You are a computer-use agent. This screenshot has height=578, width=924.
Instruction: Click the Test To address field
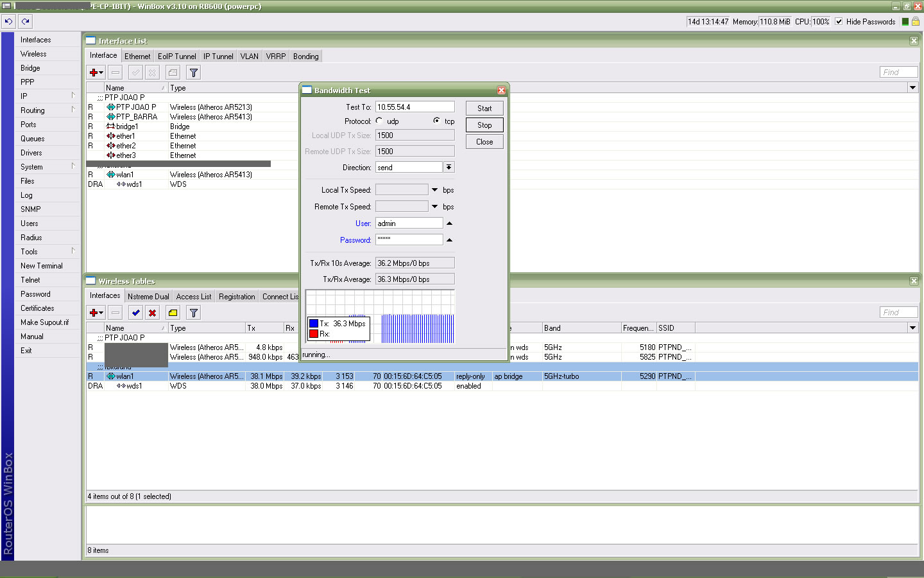click(x=415, y=107)
